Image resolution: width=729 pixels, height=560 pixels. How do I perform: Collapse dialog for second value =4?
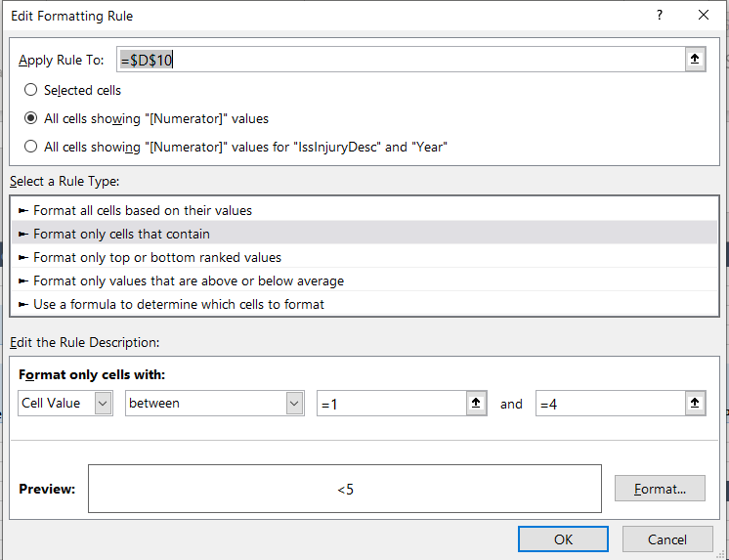(695, 403)
